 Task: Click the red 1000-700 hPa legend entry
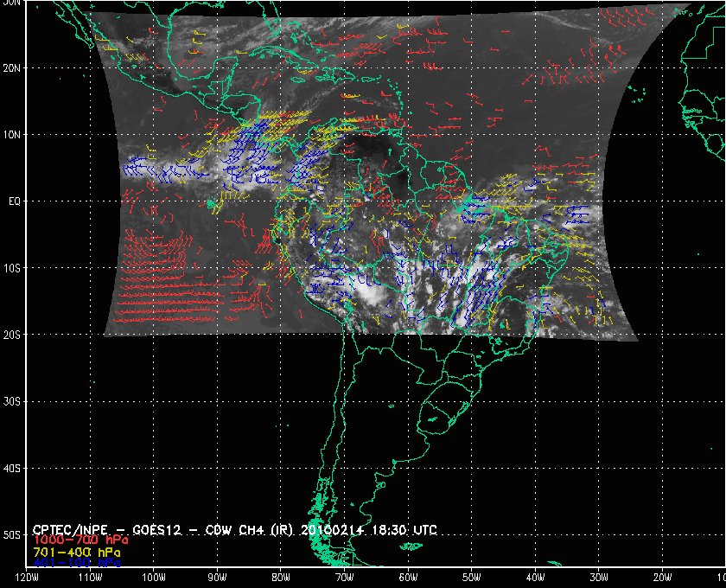click(x=80, y=540)
